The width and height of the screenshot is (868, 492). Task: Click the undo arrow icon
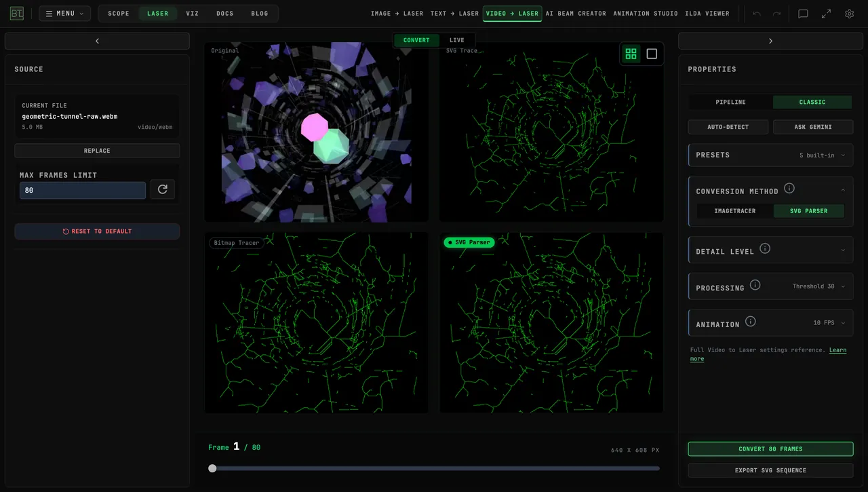[x=757, y=14]
